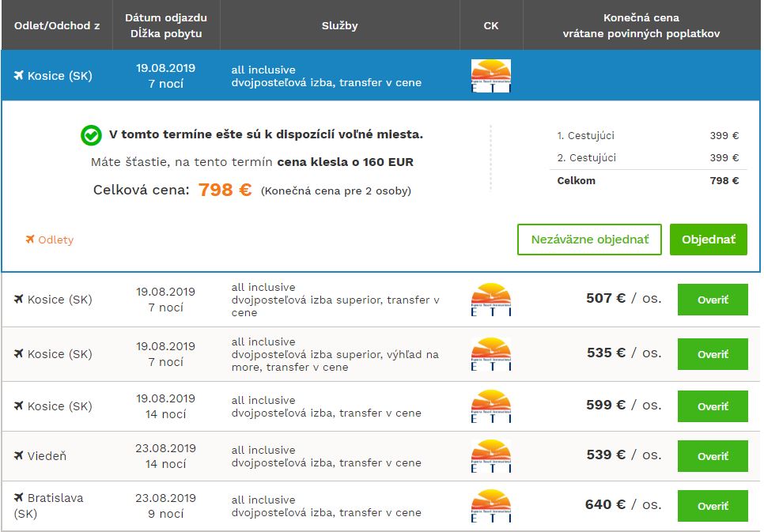764x532 pixels.
Task: Click the ETI logo in the 640 € row
Action: coord(490,506)
